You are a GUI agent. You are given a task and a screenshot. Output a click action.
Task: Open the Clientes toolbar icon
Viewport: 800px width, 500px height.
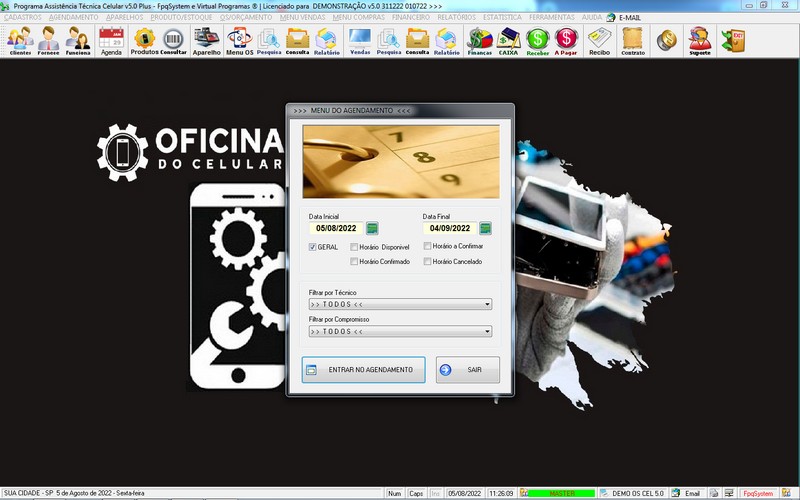pos(20,41)
